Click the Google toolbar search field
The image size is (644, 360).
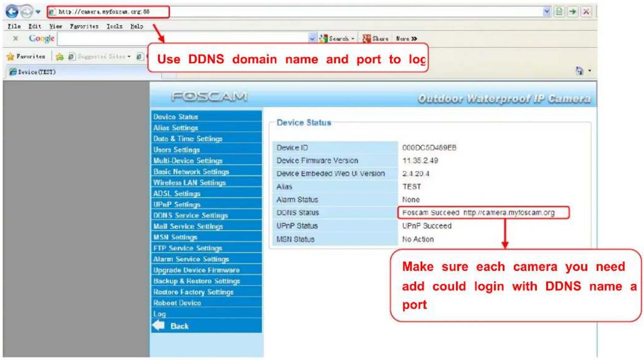pos(183,39)
